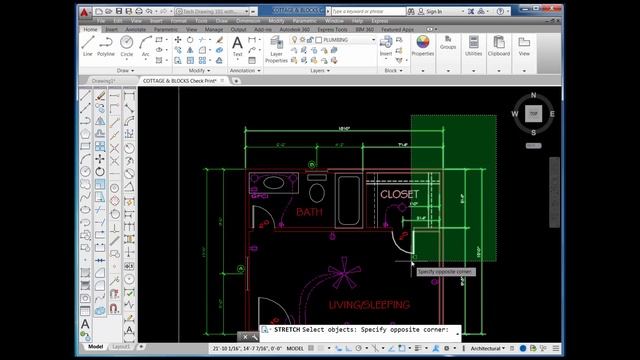
Task: Click the Move icon in the Modify panel
Action: coord(178,40)
